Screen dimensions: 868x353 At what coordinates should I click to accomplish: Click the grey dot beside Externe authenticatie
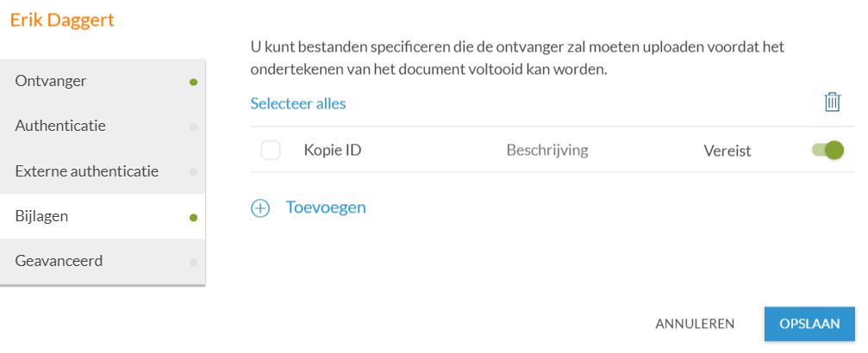point(193,172)
